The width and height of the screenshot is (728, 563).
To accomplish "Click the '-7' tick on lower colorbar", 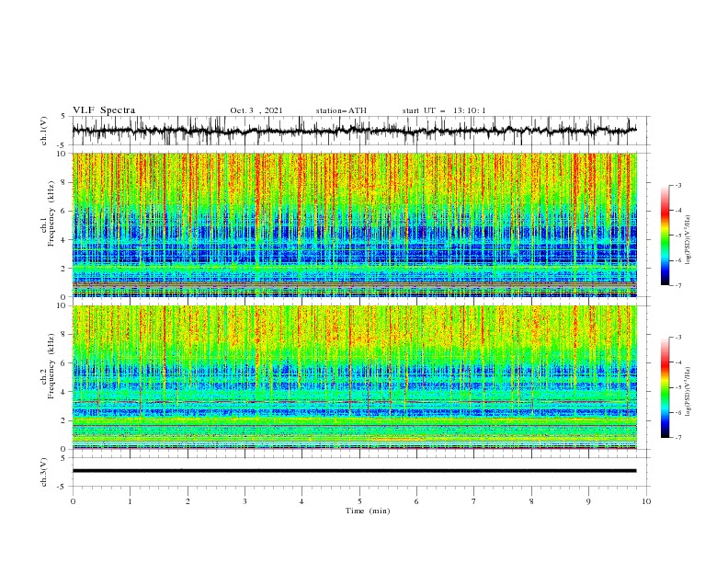I will [x=677, y=438].
